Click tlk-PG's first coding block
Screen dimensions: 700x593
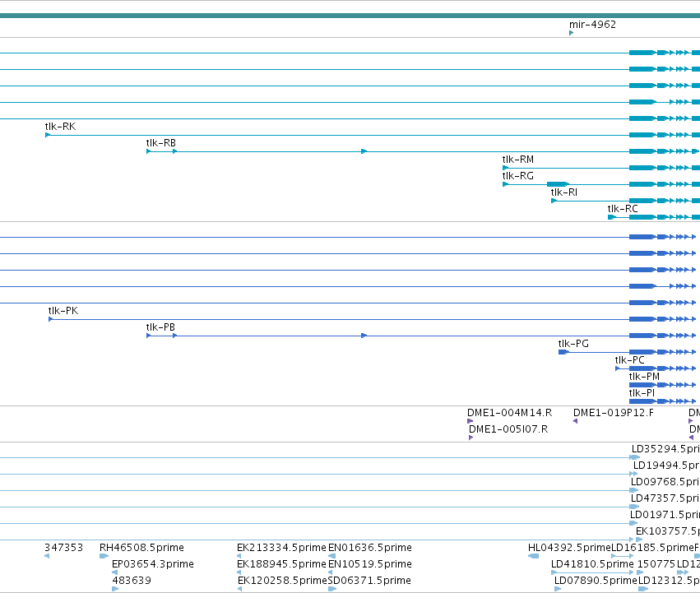(x=563, y=352)
